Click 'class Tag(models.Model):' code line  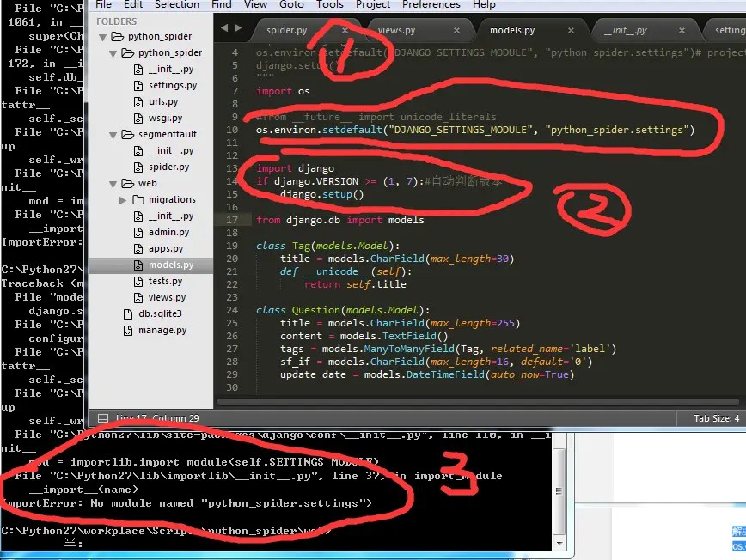point(327,246)
